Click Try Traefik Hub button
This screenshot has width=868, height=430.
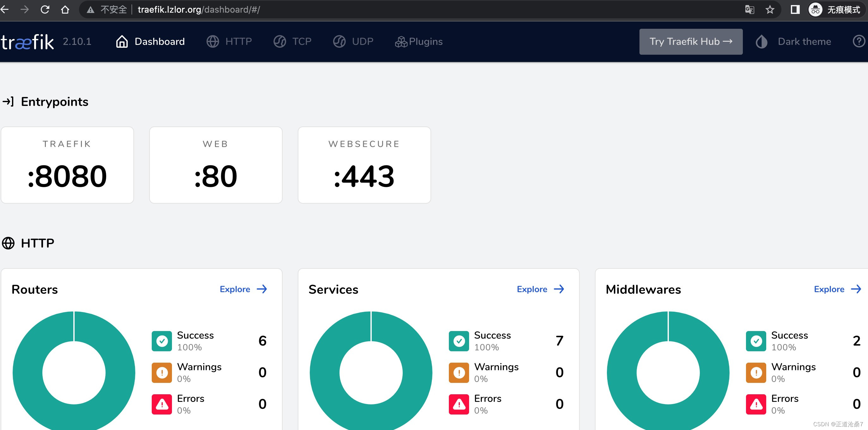coord(690,41)
